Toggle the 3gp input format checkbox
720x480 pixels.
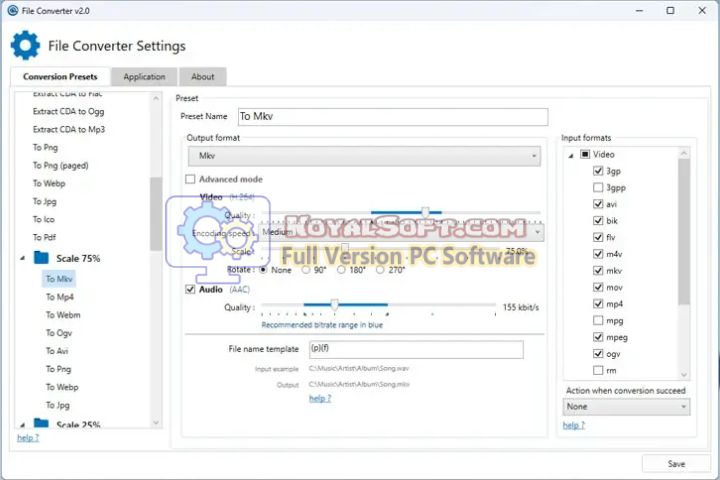click(598, 171)
